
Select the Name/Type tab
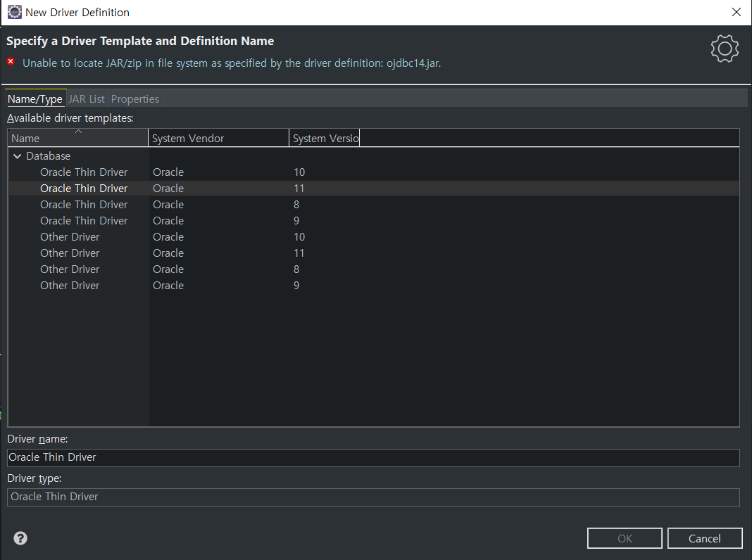35,98
